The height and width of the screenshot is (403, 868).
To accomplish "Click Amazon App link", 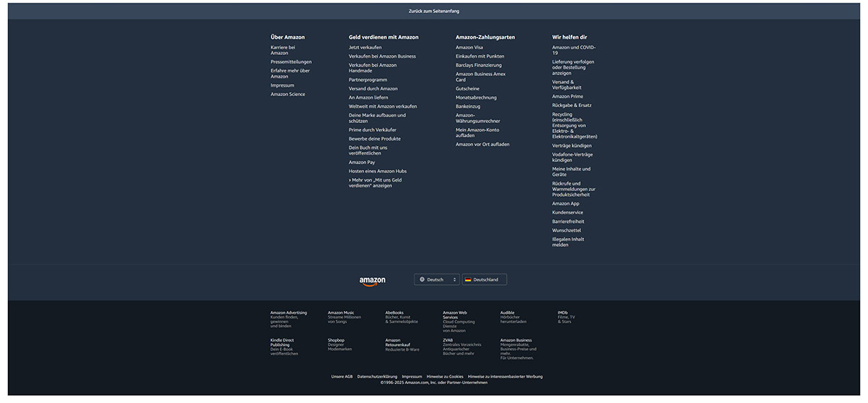I will [566, 203].
